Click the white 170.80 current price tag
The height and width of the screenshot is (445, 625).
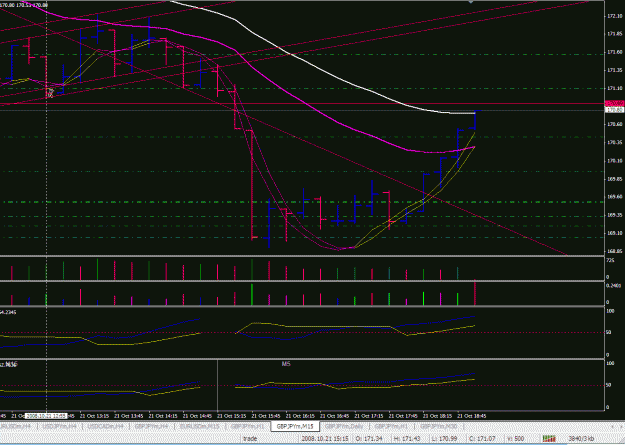[x=614, y=110]
